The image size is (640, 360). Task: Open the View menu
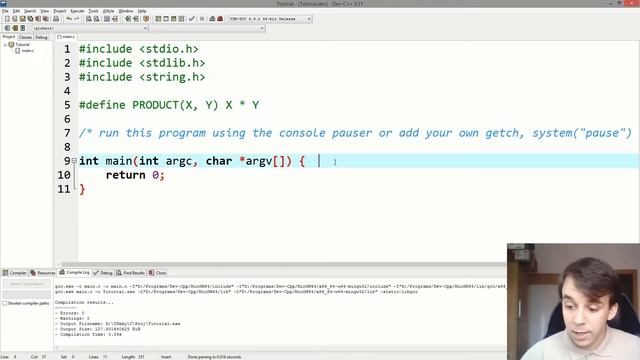coord(44,11)
